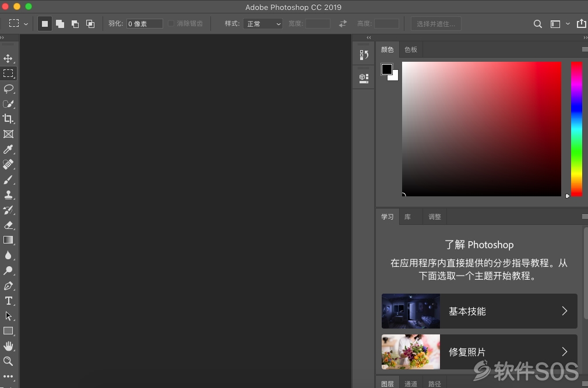The height and width of the screenshot is (388, 588).
Task: Select the Clone Stamp tool
Action: point(8,195)
